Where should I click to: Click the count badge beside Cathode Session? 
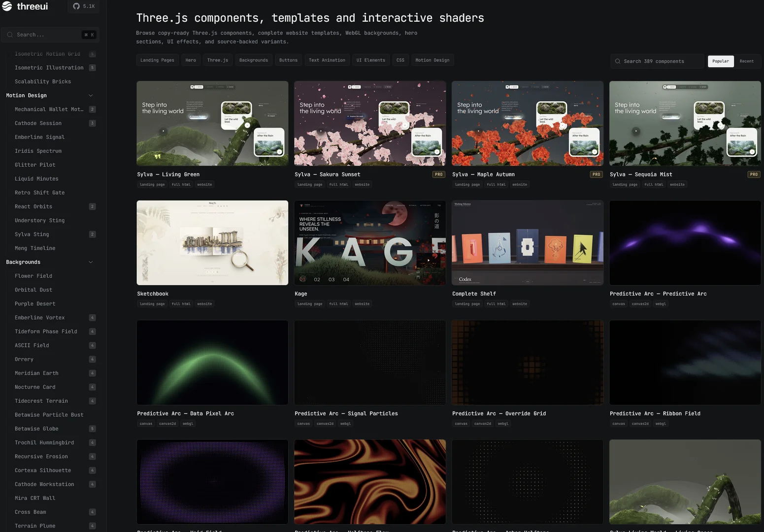tap(92, 123)
